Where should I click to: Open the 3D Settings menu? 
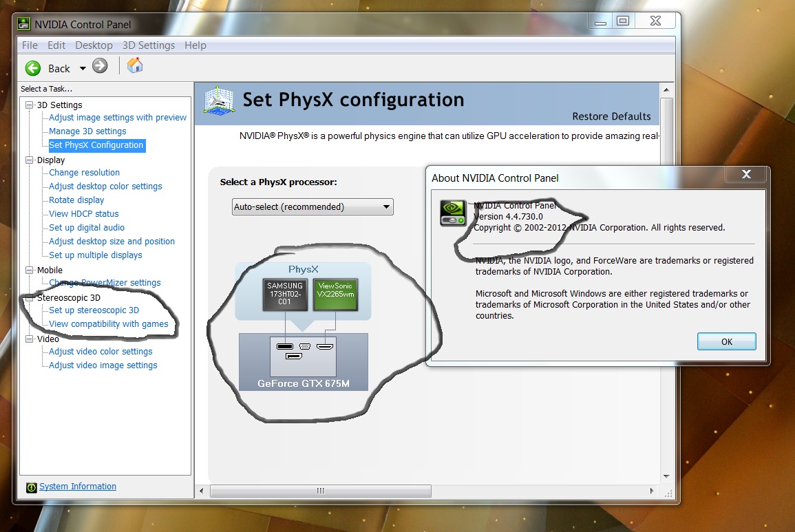[149, 45]
